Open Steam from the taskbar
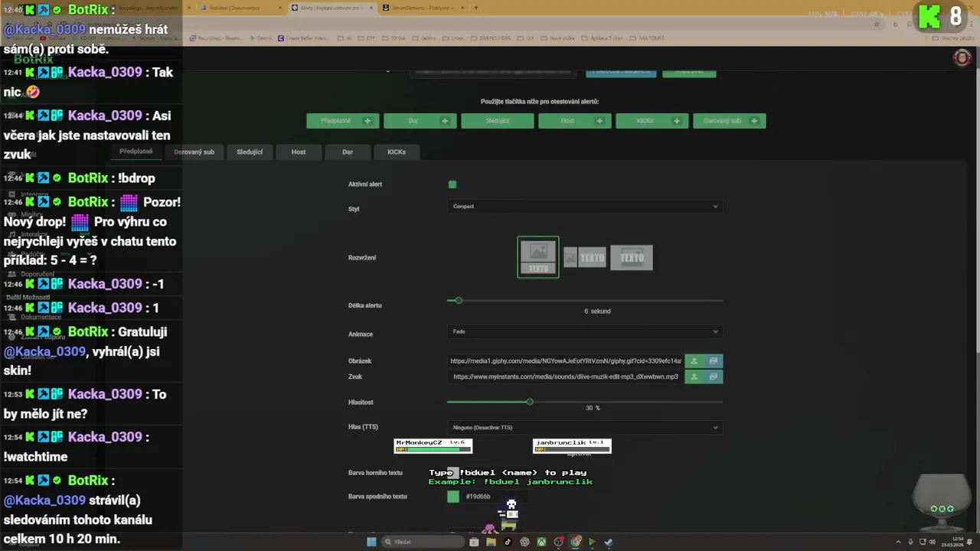Screen dimensions: 980x551 coord(609,542)
